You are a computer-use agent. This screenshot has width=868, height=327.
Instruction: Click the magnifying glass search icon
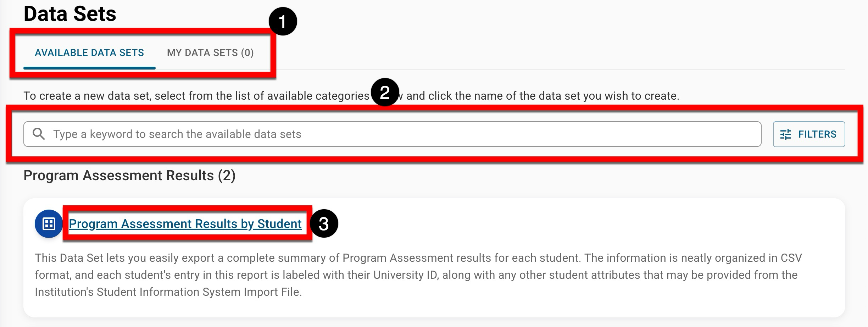tap(39, 134)
